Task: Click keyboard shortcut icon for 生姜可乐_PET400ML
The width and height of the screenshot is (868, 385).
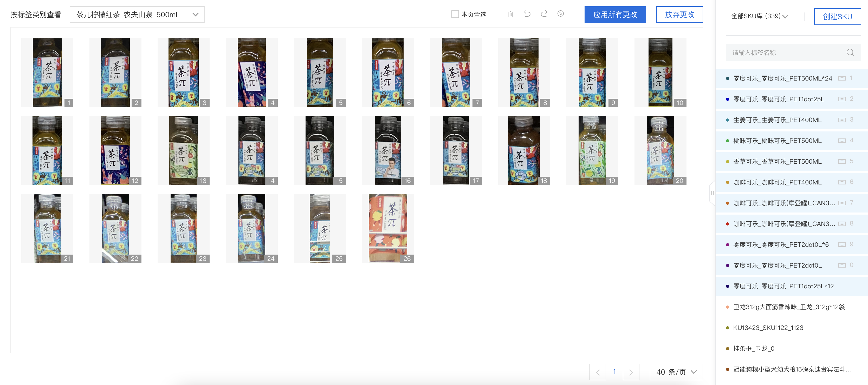Action: coord(842,120)
